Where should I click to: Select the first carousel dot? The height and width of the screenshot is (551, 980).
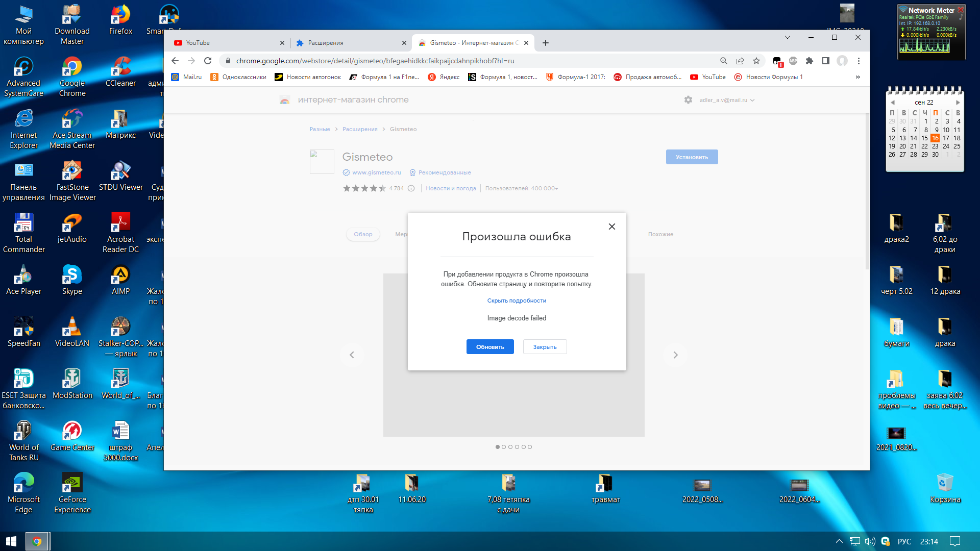[x=498, y=447]
